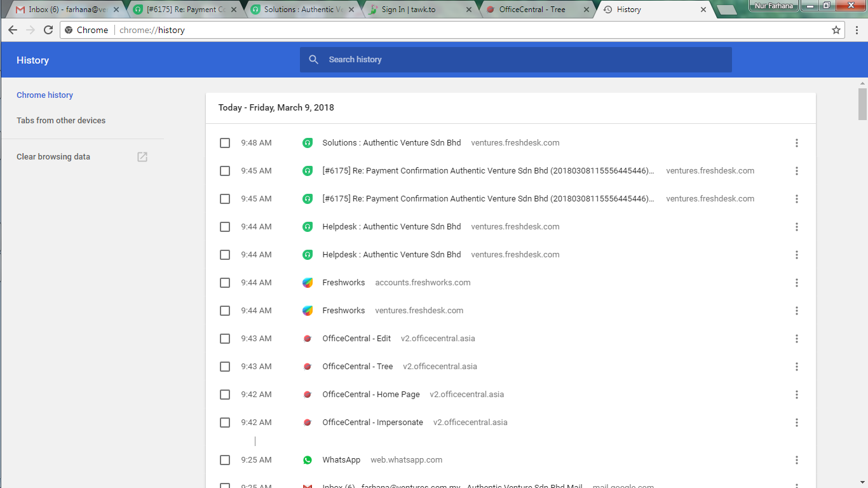Image resolution: width=868 pixels, height=488 pixels.
Task: Click the Today - Friday, March 9, 2018 heading
Action: [x=276, y=108]
